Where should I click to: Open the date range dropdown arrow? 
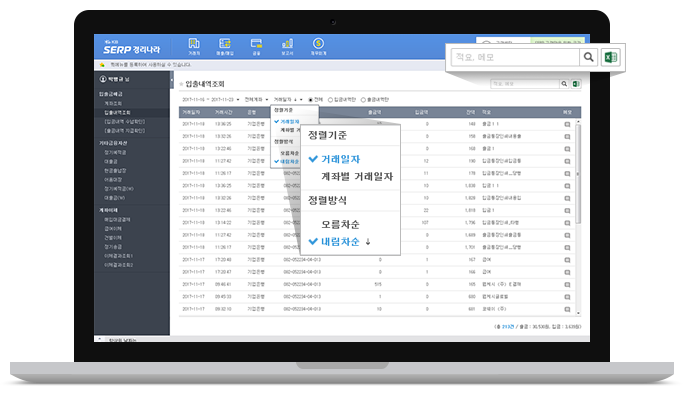[238, 100]
